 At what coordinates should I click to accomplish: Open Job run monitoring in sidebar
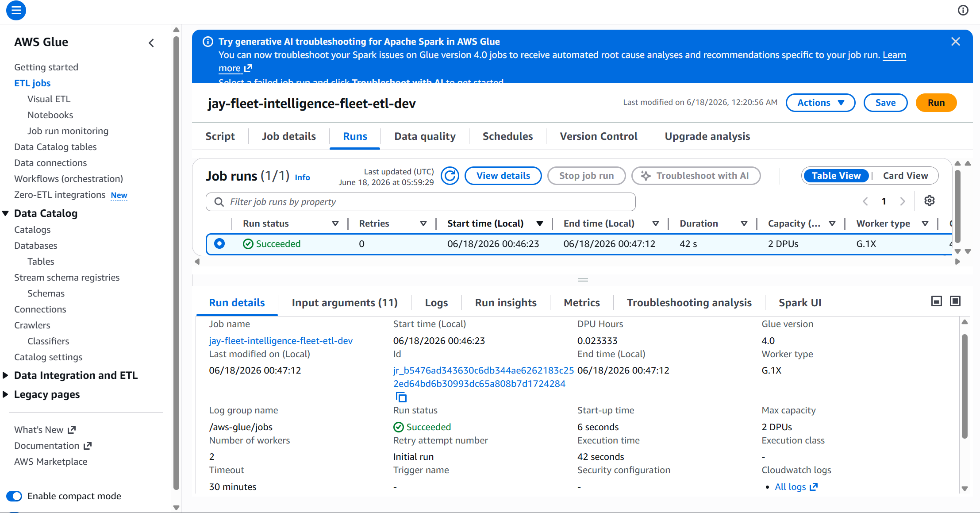68,131
